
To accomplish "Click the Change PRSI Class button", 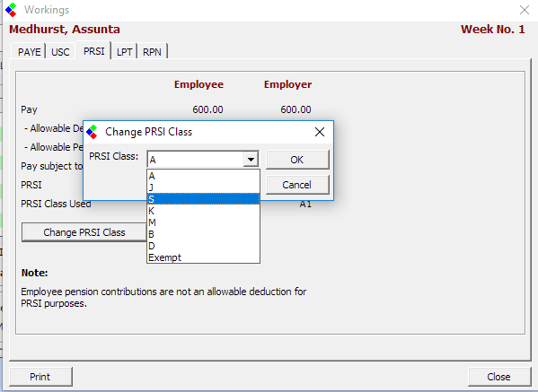I will tap(84, 232).
